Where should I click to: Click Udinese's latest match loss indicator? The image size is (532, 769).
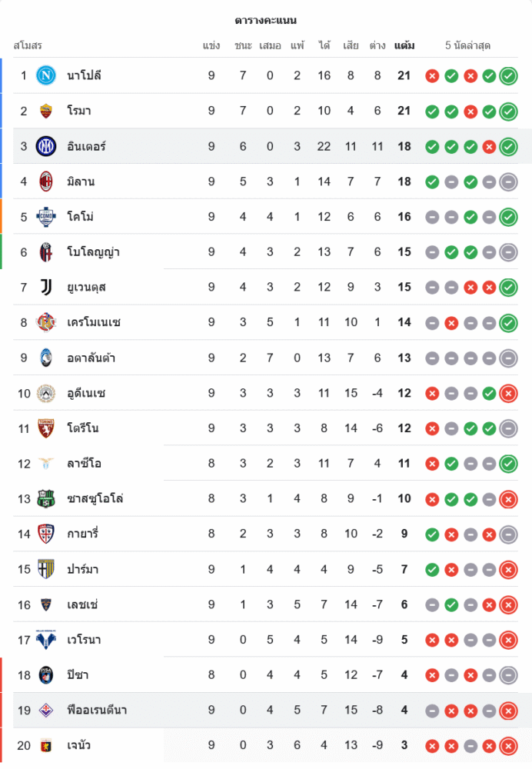(x=508, y=394)
